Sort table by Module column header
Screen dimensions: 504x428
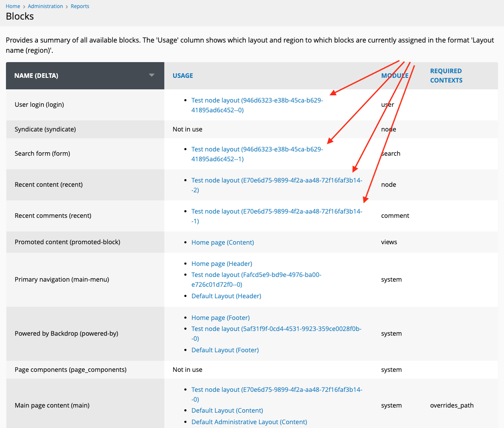tap(395, 75)
